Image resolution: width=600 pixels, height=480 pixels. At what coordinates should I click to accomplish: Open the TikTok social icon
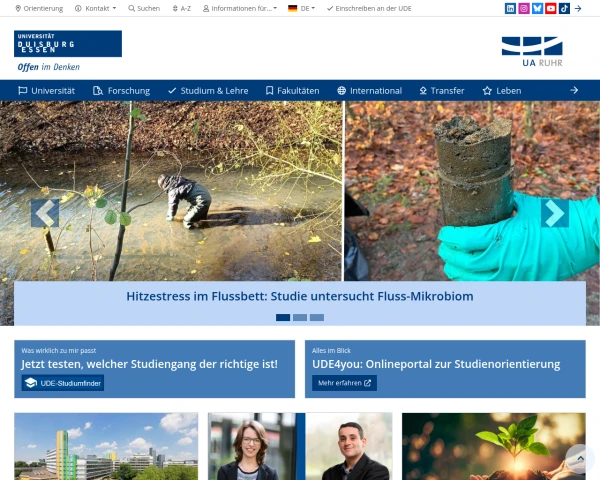tap(564, 8)
